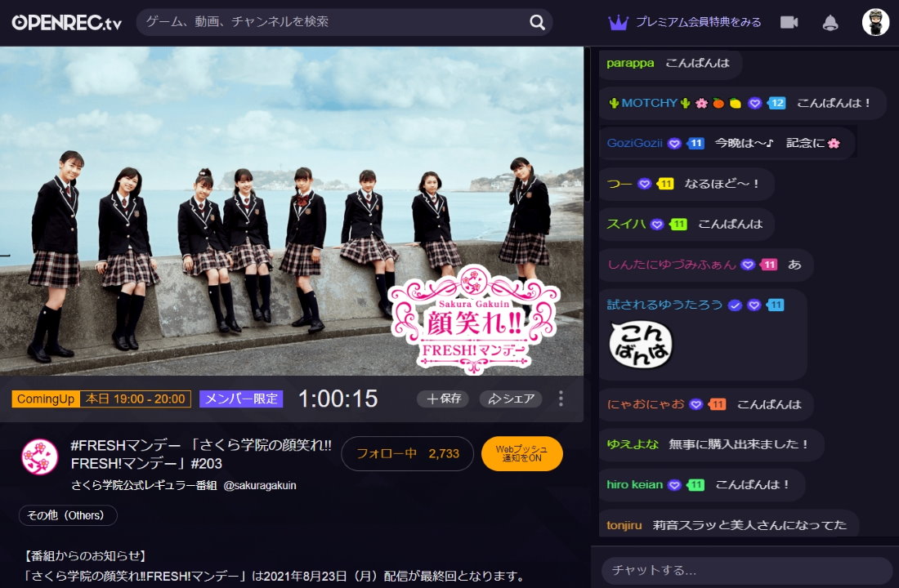This screenshot has height=588, width=899.
Task: Enable Web push notifications
Action: pyautogui.click(x=522, y=454)
